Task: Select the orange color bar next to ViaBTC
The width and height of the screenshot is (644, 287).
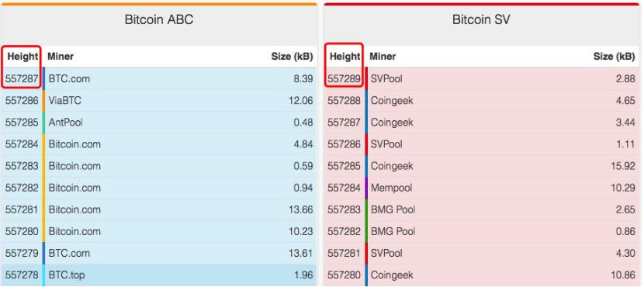Action: coord(43,100)
